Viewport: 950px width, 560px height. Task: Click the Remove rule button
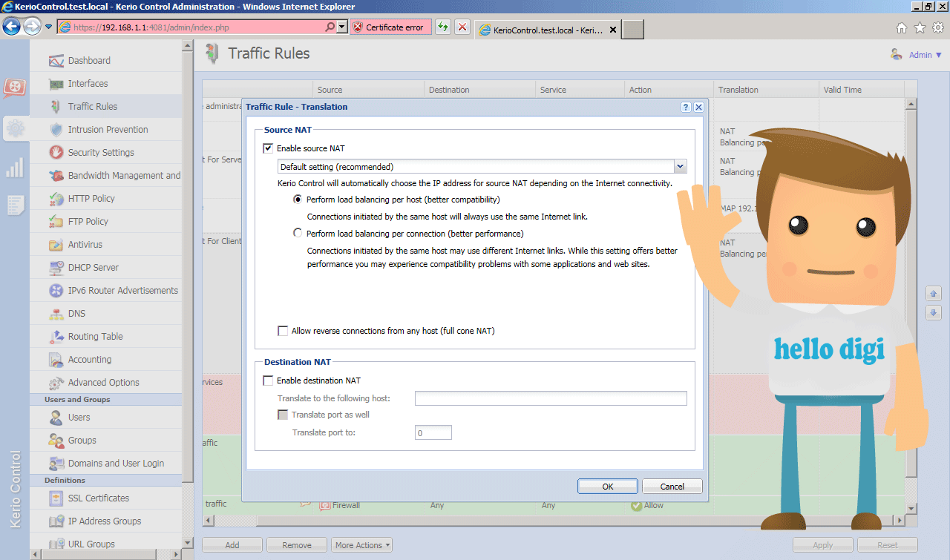click(297, 545)
